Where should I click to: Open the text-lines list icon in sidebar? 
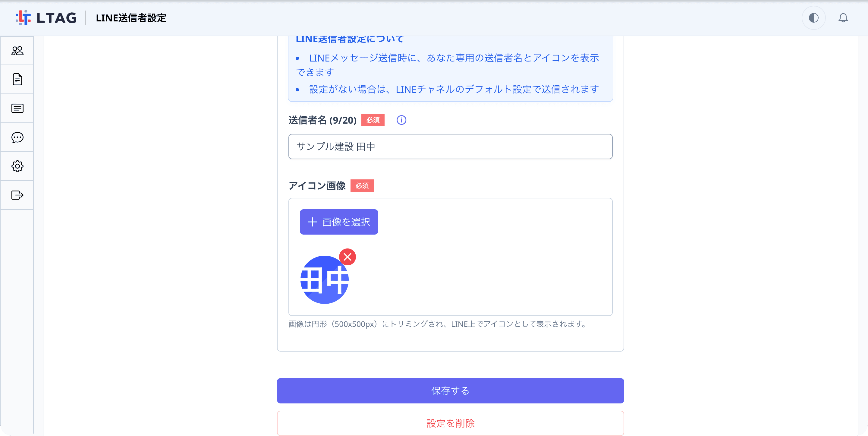(x=17, y=108)
